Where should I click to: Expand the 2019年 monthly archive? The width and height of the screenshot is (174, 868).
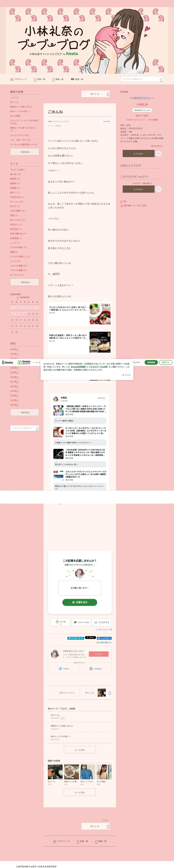pos(14,373)
